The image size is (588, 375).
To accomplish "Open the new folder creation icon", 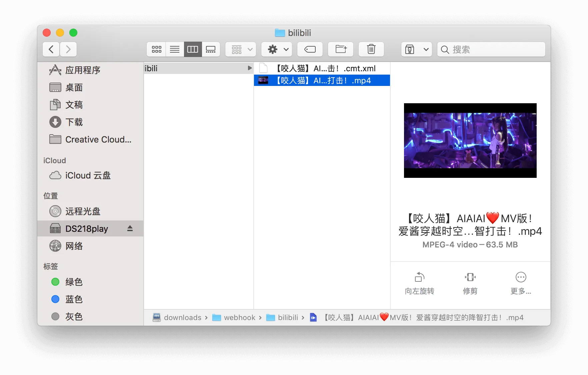I will [x=340, y=49].
